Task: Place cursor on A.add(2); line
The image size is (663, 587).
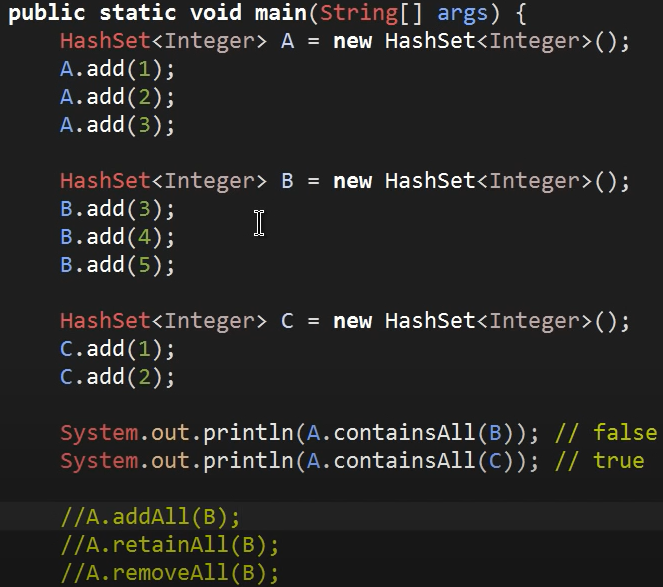Action: click(x=117, y=97)
